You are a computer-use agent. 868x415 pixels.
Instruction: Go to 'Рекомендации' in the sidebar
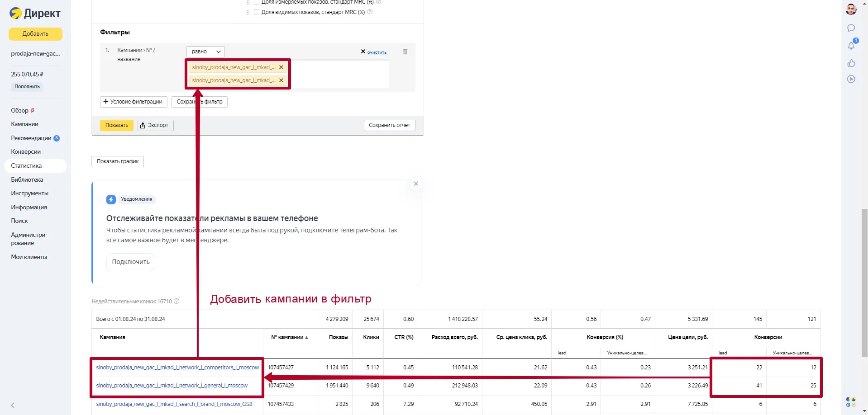point(31,138)
